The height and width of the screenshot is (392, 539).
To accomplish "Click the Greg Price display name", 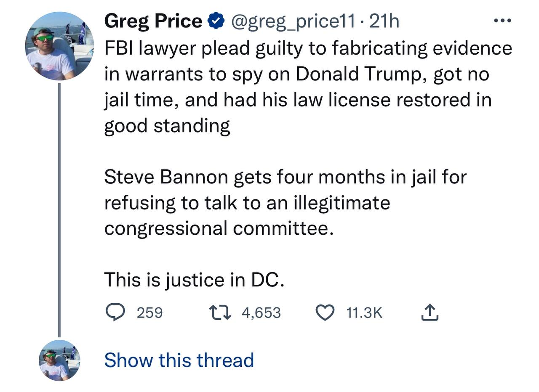I will 153,21.
